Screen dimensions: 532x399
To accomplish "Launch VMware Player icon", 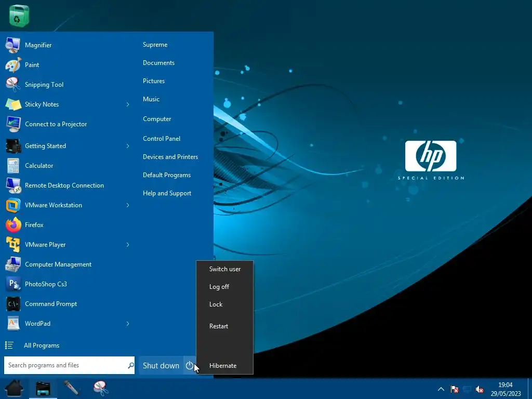I will pyautogui.click(x=13, y=245).
